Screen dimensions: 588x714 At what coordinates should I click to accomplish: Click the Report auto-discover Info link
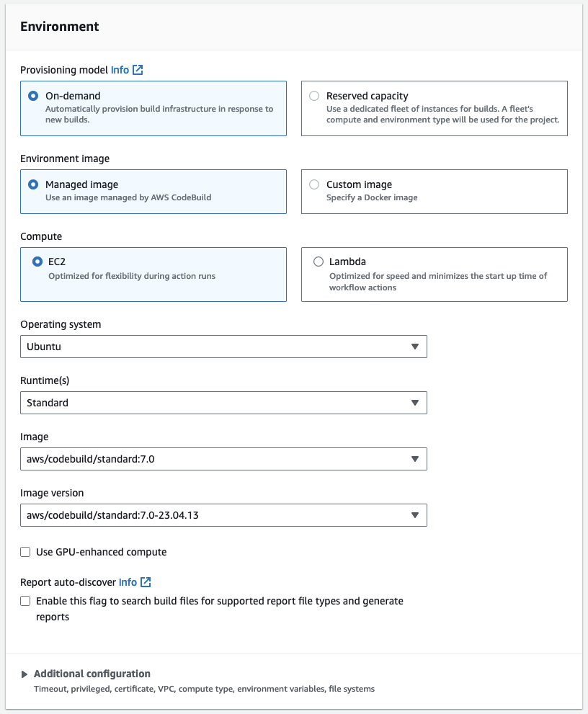click(128, 582)
